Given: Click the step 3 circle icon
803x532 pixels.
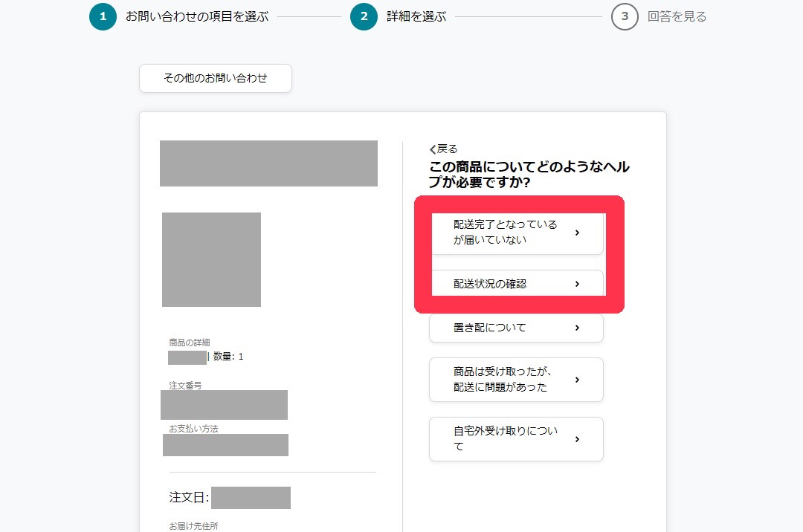Looking at the screenshot, I should [x=625, y=16].
